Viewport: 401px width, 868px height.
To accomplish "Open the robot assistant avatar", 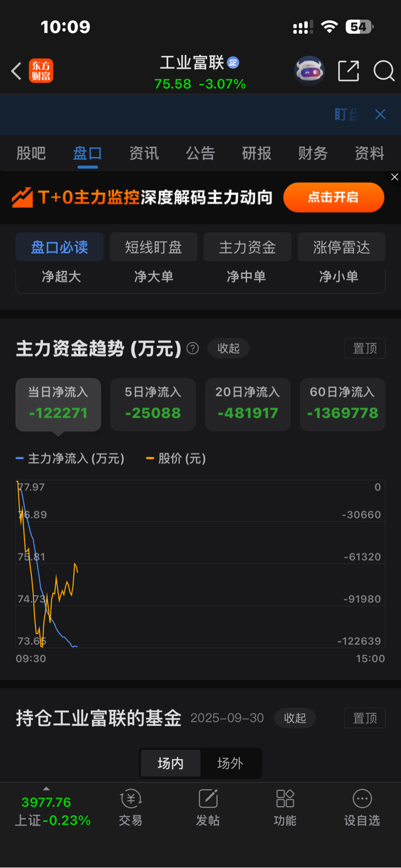I will pyautogui.click(x=309, y=70).
